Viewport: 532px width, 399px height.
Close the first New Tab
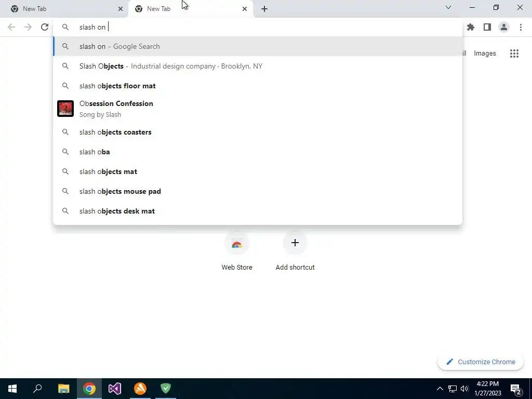click(x=121, y=9)
